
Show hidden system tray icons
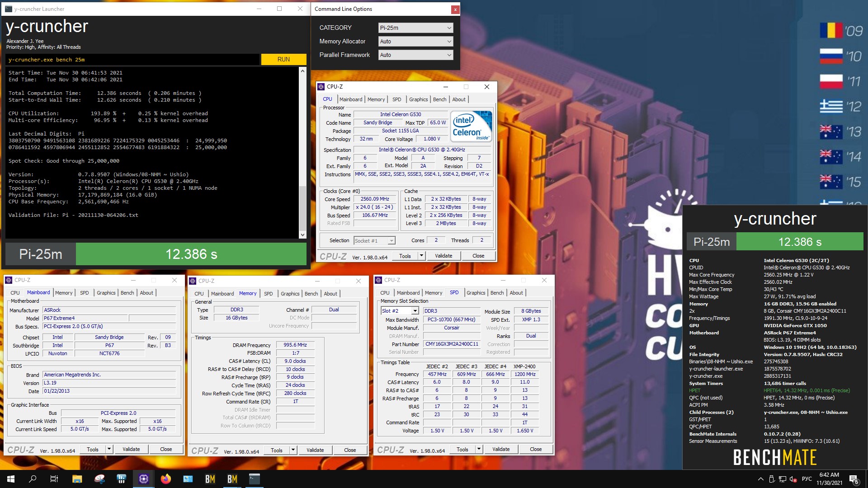[760, 479]
